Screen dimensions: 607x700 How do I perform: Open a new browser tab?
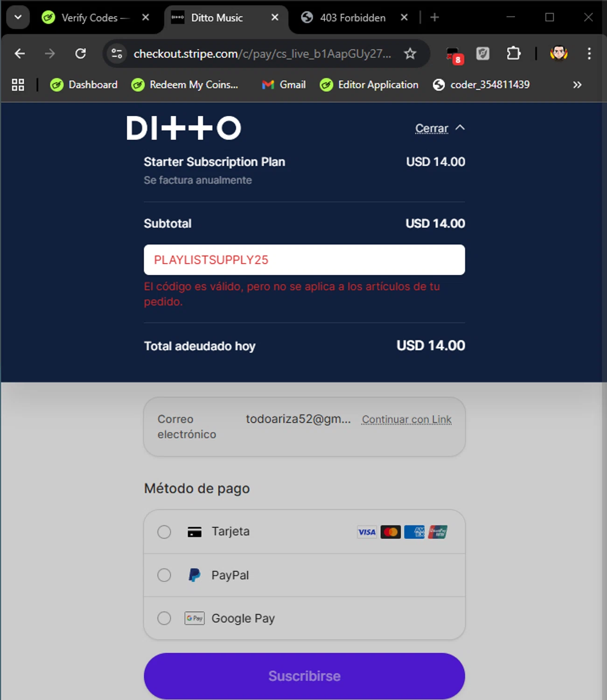pos(434,18)
